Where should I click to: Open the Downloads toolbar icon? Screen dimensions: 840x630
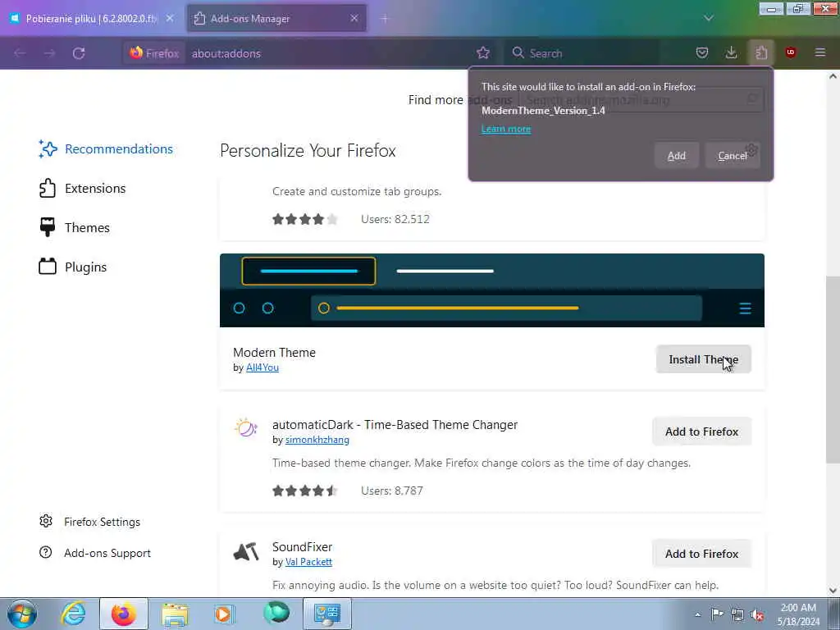(731, 52)
